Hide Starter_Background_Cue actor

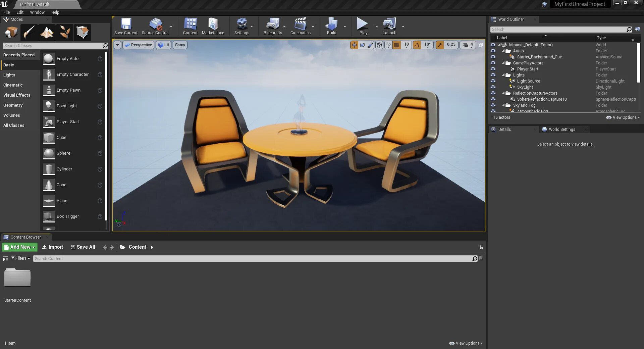point(493,57)
